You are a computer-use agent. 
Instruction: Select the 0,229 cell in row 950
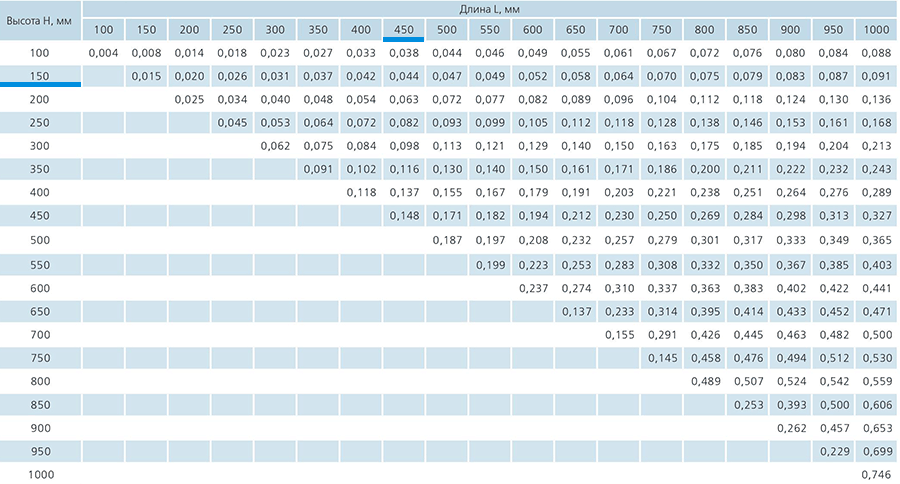coord(833,451)
